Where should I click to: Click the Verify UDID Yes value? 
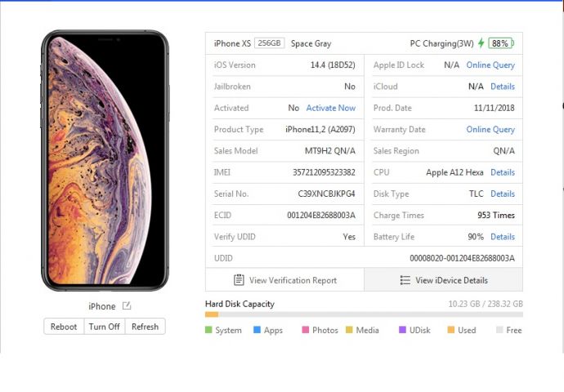pyautogui.click(x=349, y=237)
